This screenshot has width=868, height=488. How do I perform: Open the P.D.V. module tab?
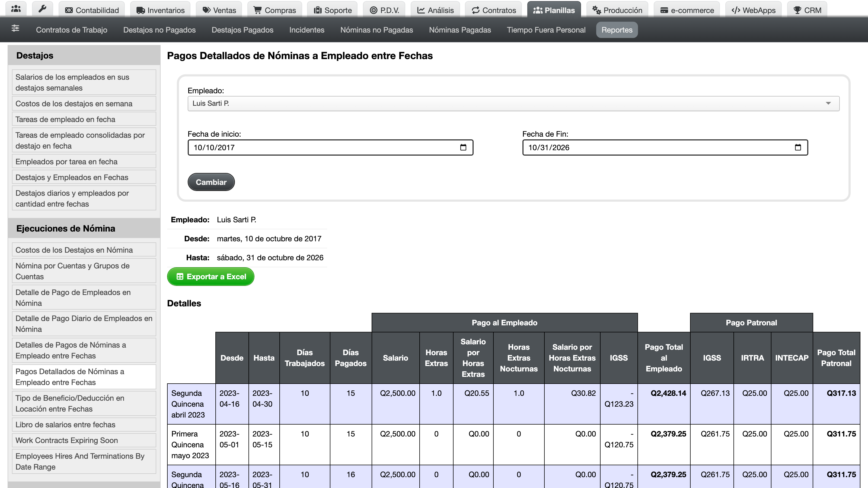pyautogui.click(x=384, y=10)
